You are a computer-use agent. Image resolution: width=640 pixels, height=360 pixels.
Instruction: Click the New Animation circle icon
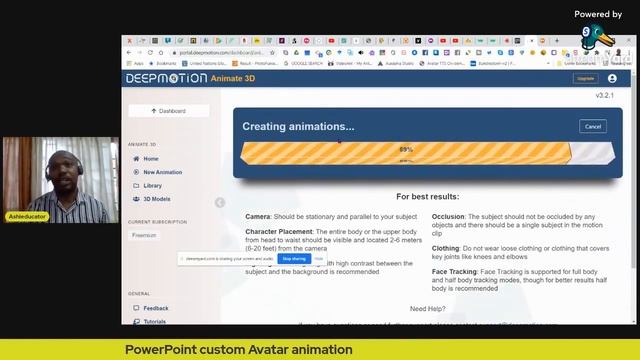pyautogui.click(x=136, y=172)
